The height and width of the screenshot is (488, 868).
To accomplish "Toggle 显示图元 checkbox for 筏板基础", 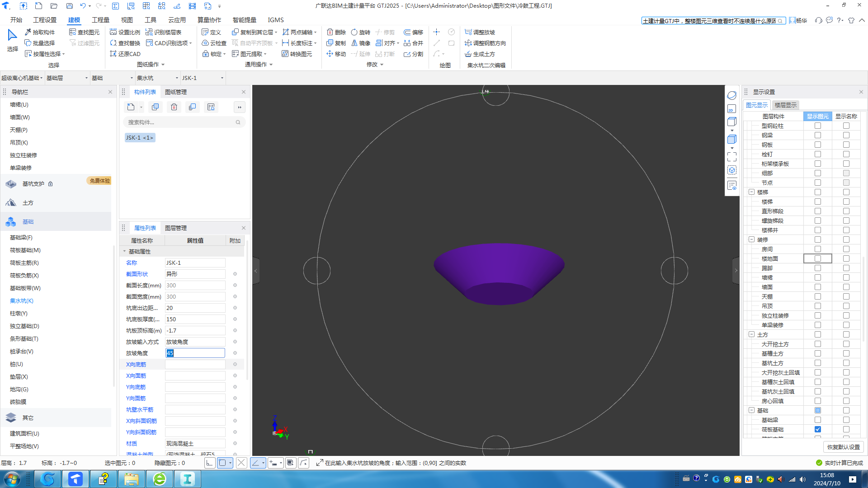I will [818, 429].
